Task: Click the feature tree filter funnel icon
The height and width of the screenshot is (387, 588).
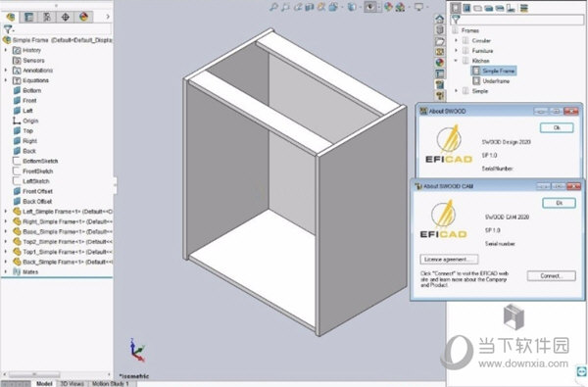Action: [x=7, y=28]
